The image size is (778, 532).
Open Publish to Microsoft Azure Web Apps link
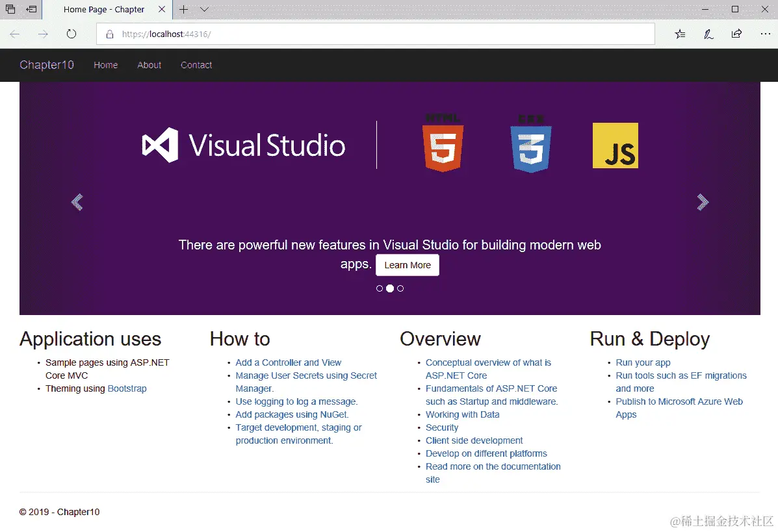coord(679,408)
